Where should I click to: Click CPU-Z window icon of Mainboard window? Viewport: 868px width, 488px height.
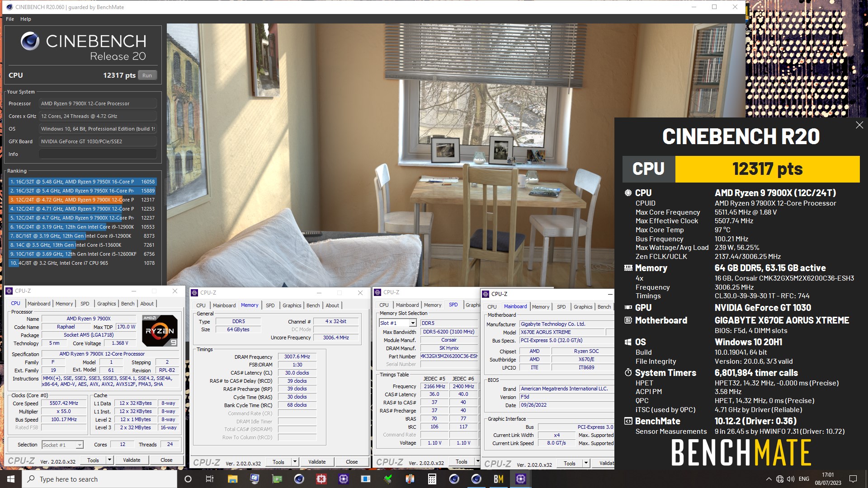[486, 294]
